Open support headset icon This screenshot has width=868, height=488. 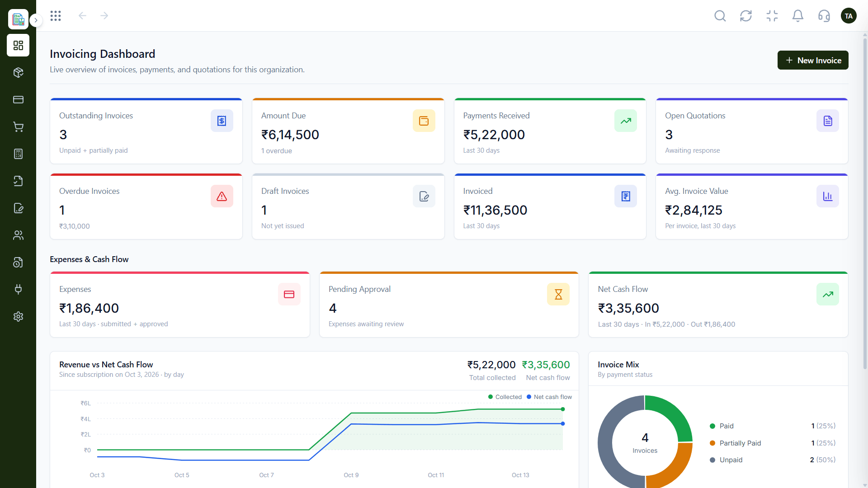(x=824, y=16)
